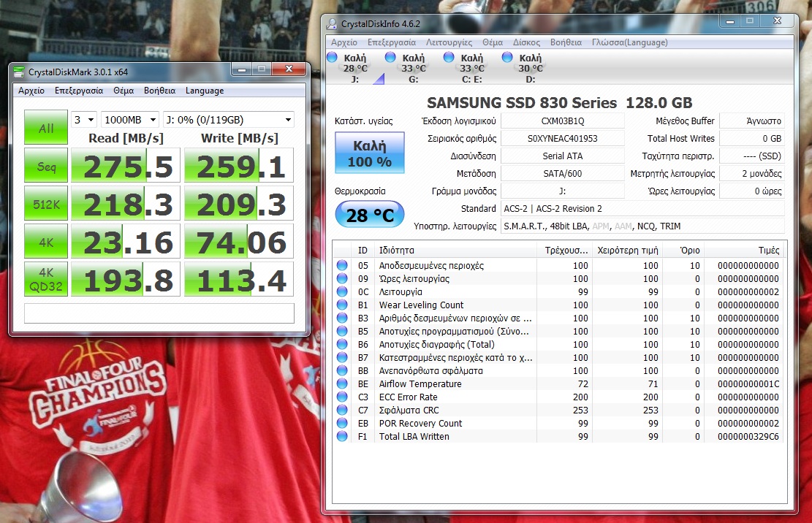
Task: Click the SATA/600 transfer mode field
Action: pyautogui.click(x=562, y=174)
